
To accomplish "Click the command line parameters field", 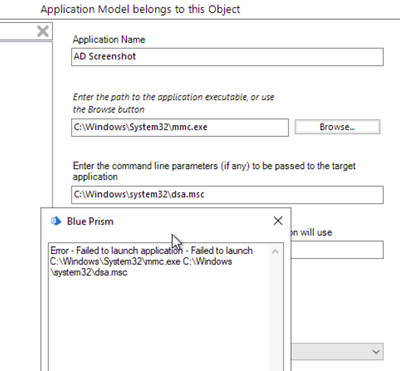I will pos(227,195).
